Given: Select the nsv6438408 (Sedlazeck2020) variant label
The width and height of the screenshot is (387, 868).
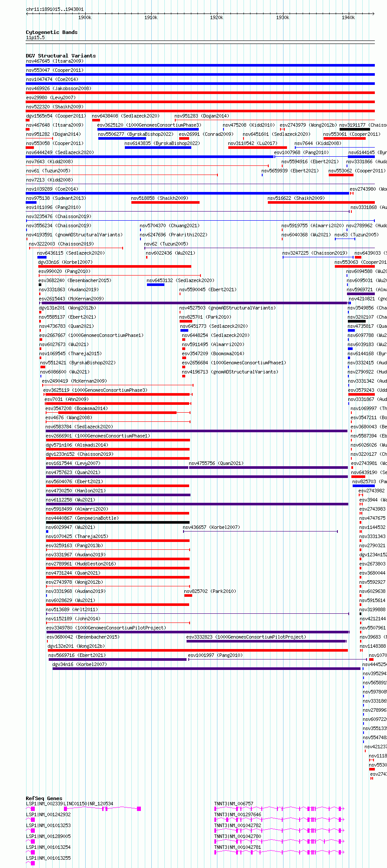Looking at the screenshot, I should 126,116.
